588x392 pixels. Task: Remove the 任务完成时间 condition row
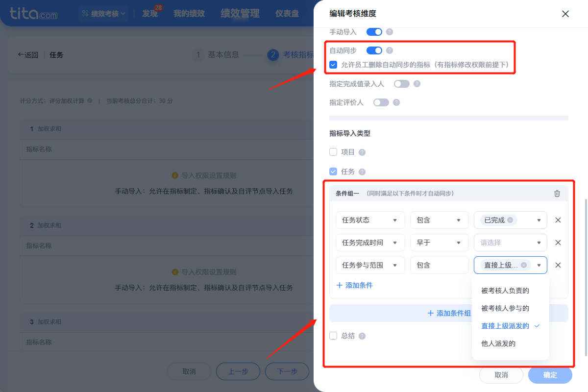click(558, 243)
